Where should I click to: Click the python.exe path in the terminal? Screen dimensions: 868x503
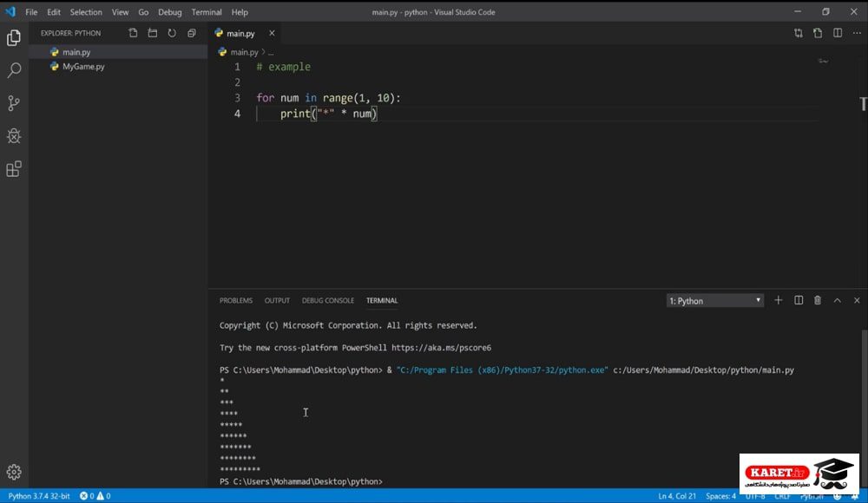click(x=502, y=369)
